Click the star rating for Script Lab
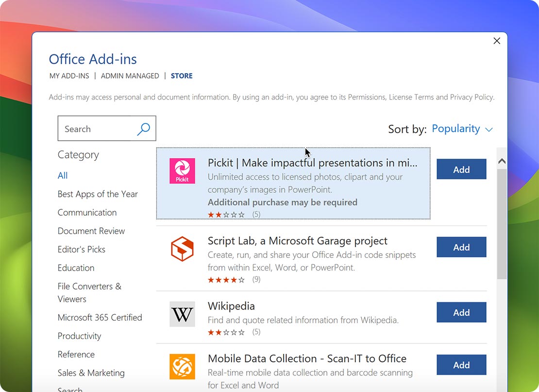The height and width of the screenshot is (392, 539). [226, 279]
